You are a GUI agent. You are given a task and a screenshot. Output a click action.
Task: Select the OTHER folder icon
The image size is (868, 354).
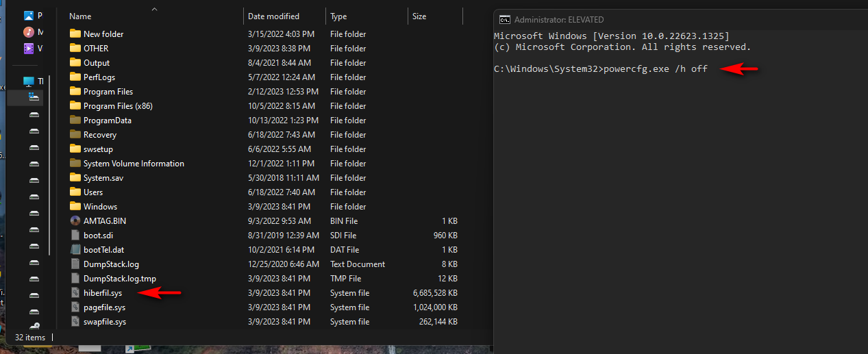click(75, 48)
